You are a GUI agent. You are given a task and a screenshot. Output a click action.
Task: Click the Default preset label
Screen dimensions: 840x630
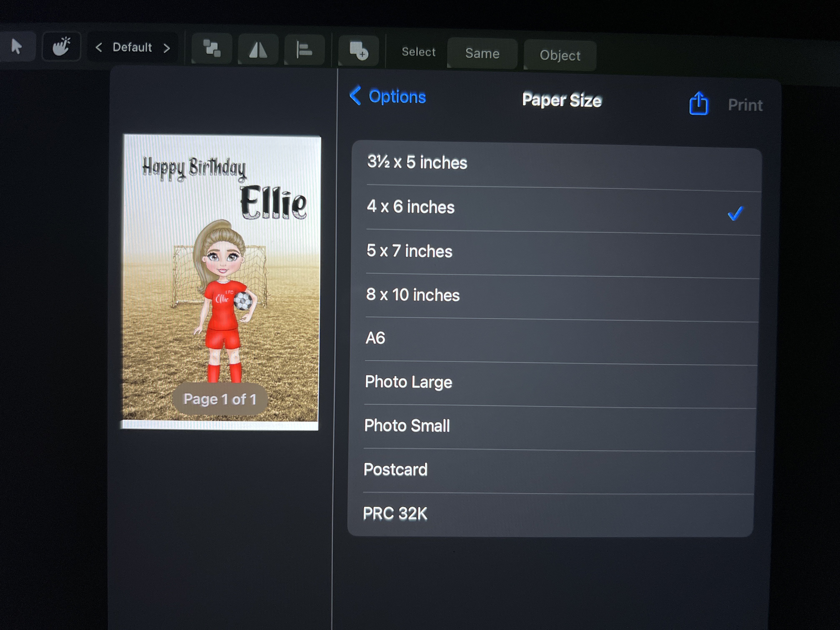[132, 47]
